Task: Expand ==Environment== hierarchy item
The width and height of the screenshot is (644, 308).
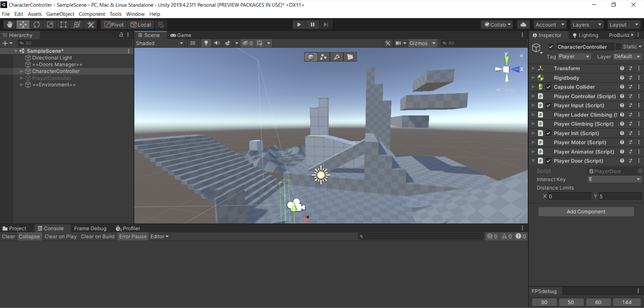Action: pyautogui.click(x=22, y=85)
